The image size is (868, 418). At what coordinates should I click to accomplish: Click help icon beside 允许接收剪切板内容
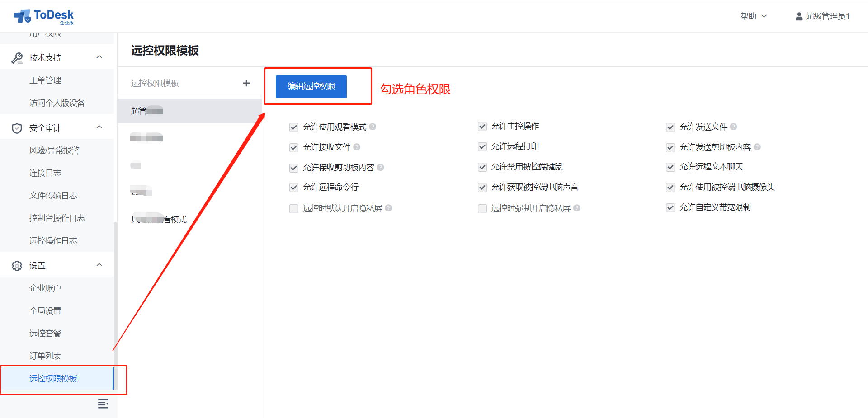coord(381,167)
